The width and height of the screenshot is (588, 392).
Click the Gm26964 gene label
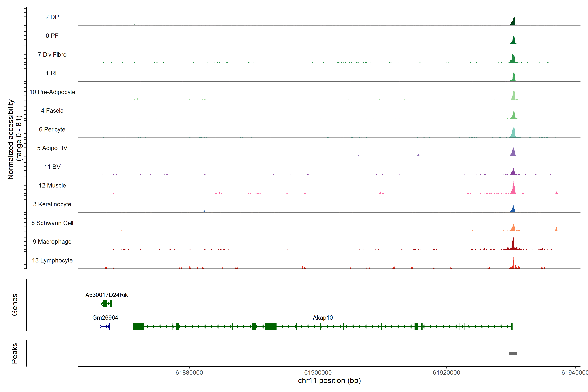[x=105, y=318]
